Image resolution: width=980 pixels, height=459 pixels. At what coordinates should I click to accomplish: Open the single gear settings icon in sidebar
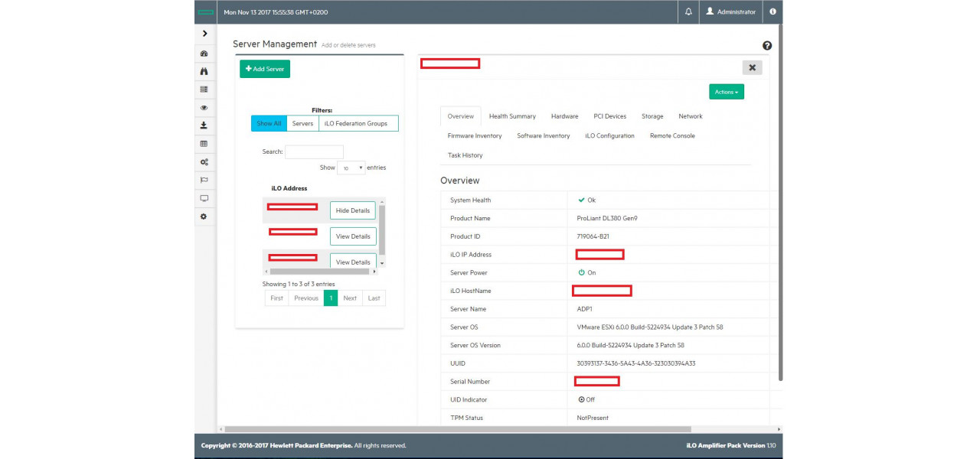point(204,216)
